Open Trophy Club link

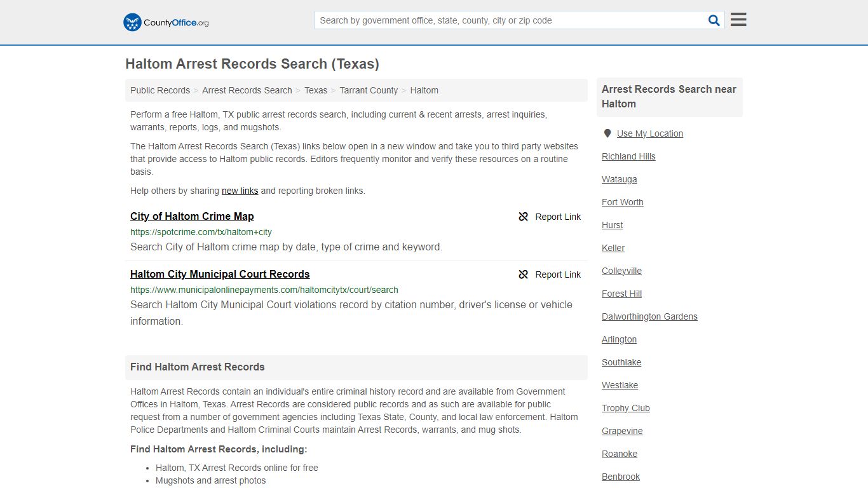626,408
